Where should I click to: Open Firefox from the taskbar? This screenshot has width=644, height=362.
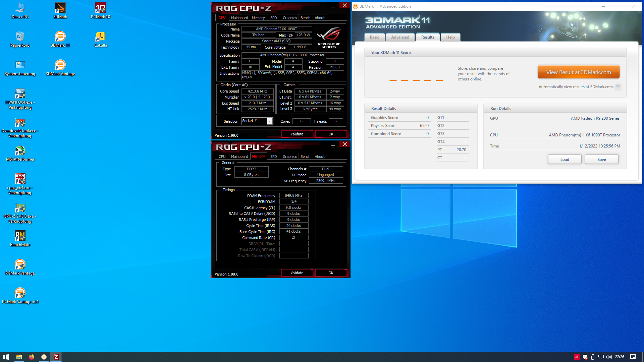pyautogui.click(x=32, y=357)
